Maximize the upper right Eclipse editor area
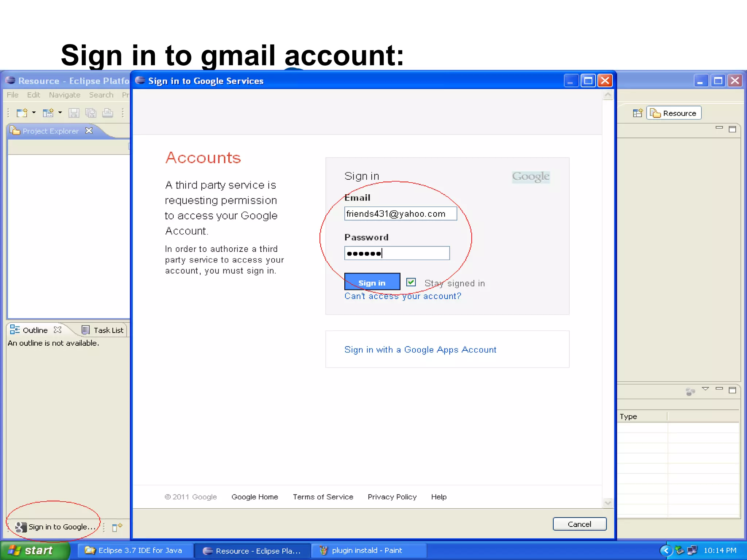Image resolution: width=747 pixels, height=560 pixels. 732,129
